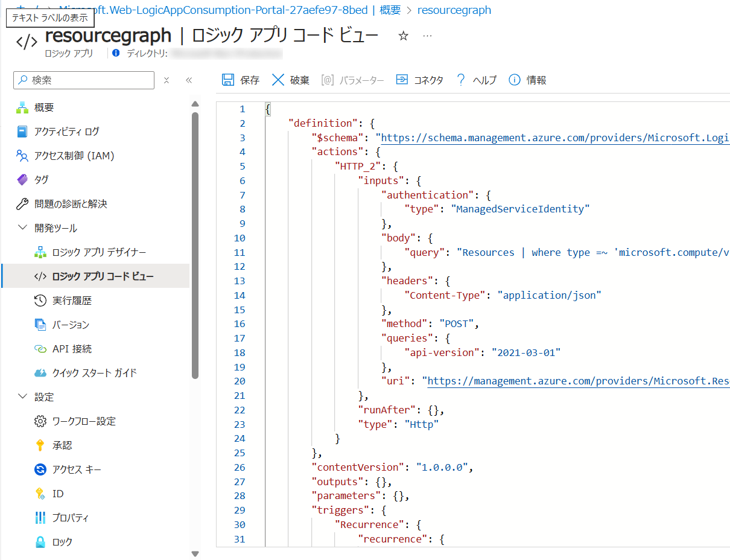The width and height of the screenshot is (730, 560).
Task: Click the directory info icon
Action: pyautogui.click(x=116, y=53)
